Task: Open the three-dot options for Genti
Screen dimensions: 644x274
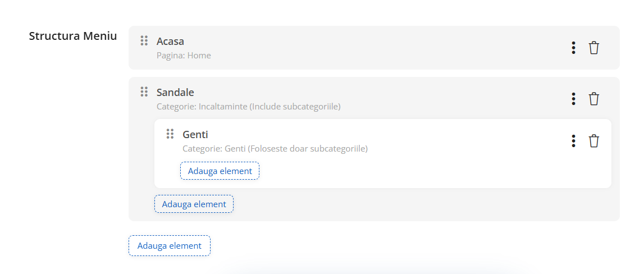Action: [573, 141]
